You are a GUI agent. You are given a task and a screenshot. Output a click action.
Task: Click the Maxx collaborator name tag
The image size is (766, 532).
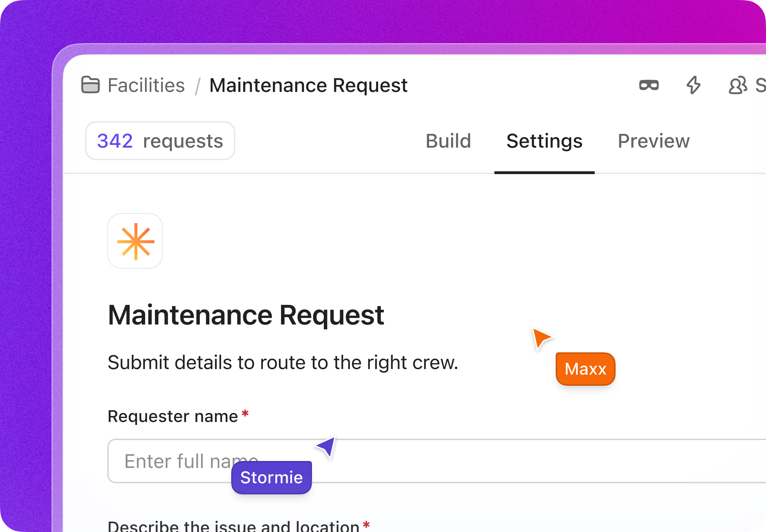coord(585,369)
